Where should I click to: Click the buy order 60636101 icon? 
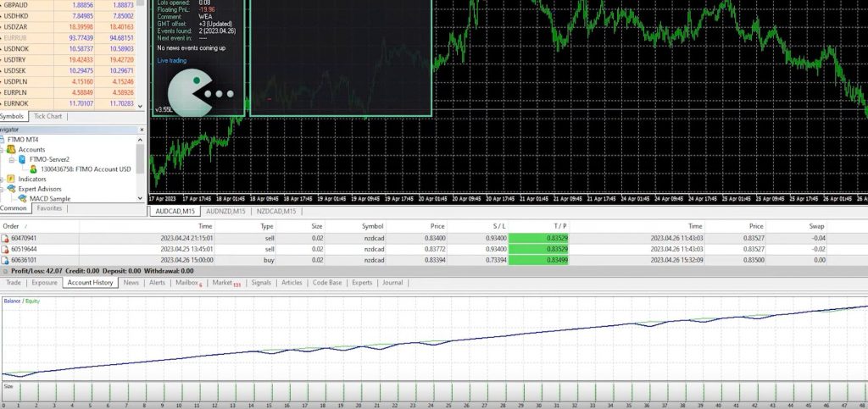[6, 261]
